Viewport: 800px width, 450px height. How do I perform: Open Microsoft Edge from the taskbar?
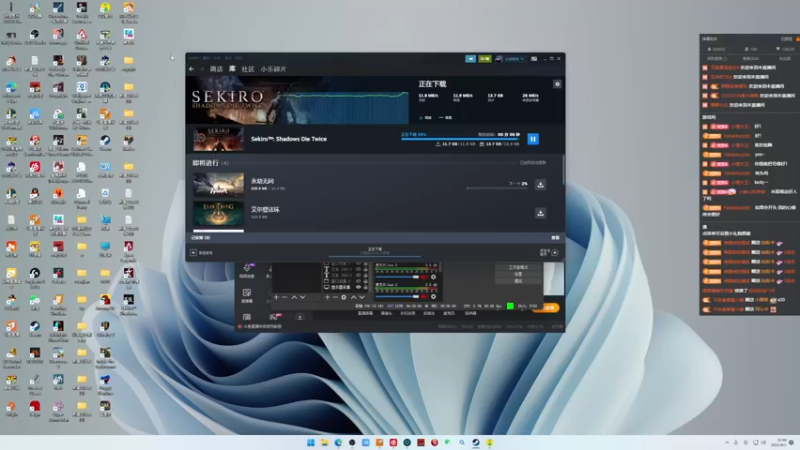click(338, 442)
